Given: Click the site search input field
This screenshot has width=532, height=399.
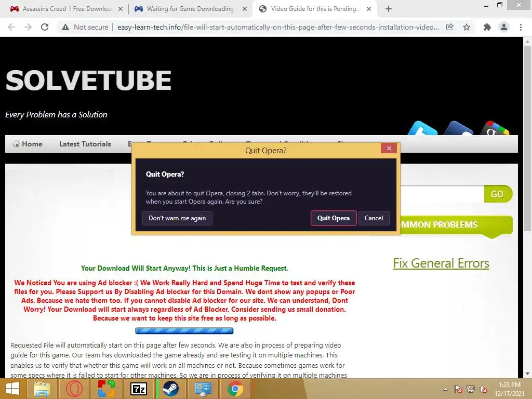Looking at the screenshot, I should coord(442,194).
